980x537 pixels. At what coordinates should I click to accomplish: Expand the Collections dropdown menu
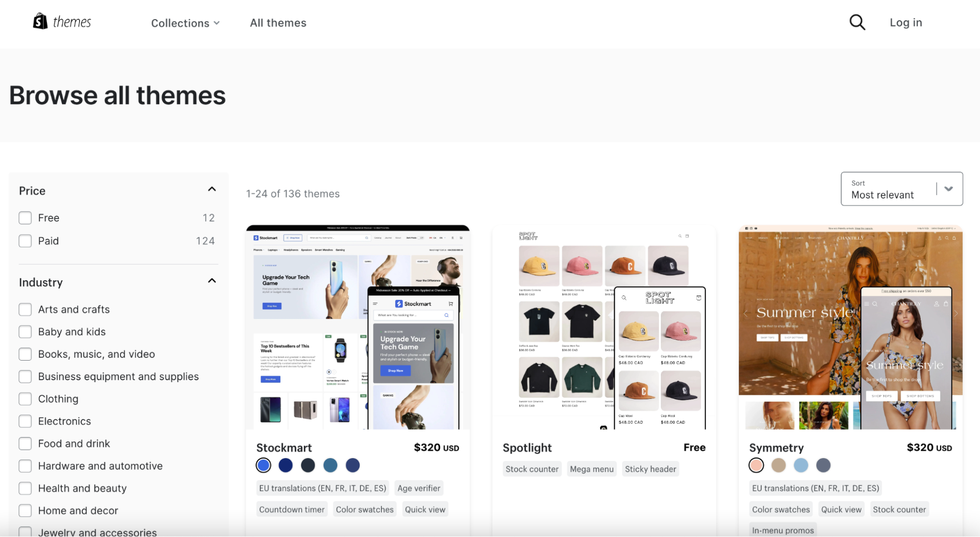(185, 22)
